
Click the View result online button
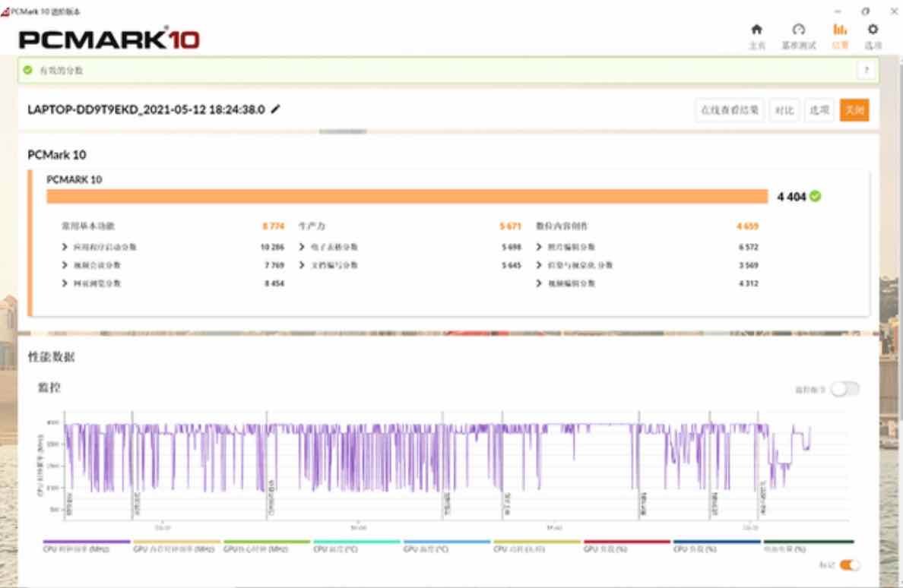(730, 110)
